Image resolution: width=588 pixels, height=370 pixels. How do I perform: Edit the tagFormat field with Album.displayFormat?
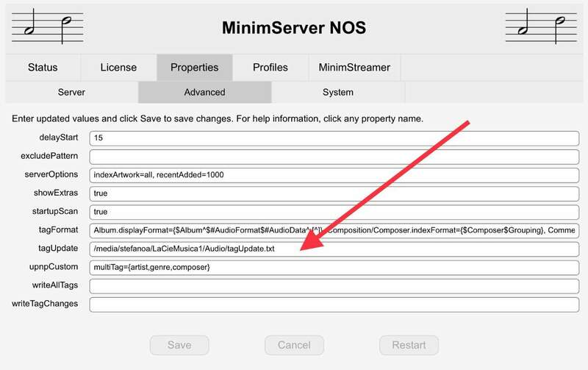[334, 230]
